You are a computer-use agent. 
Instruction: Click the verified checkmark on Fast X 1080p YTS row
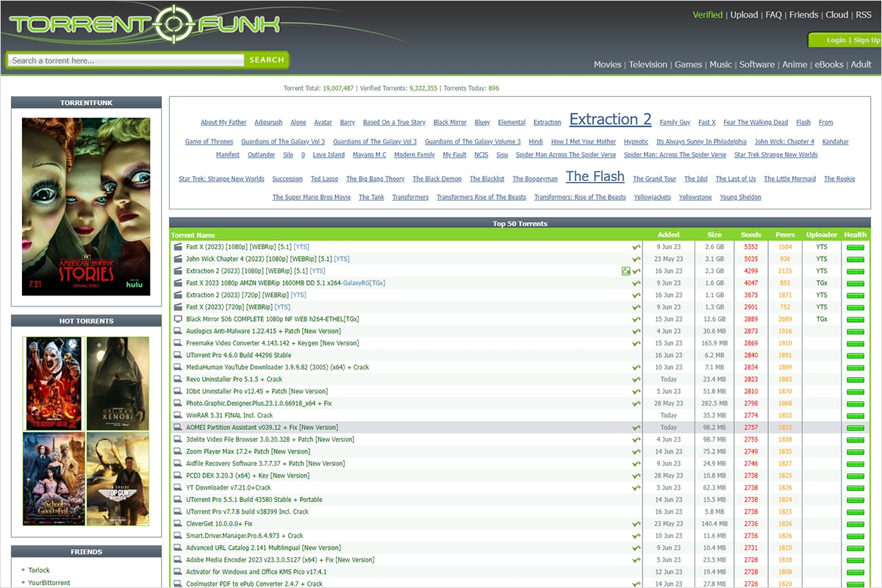(636, 247)
